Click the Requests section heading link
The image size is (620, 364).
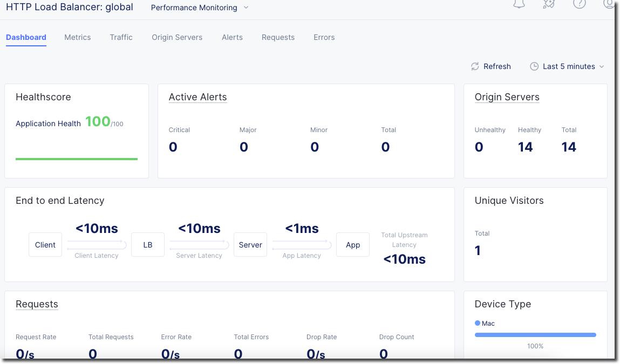(x=37, y=304)
